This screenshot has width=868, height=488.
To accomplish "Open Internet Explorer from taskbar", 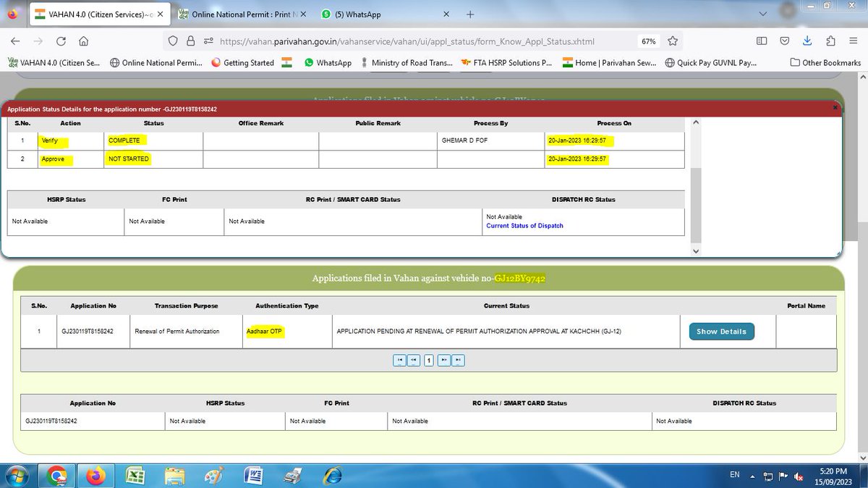I will (x=332, y=476).
